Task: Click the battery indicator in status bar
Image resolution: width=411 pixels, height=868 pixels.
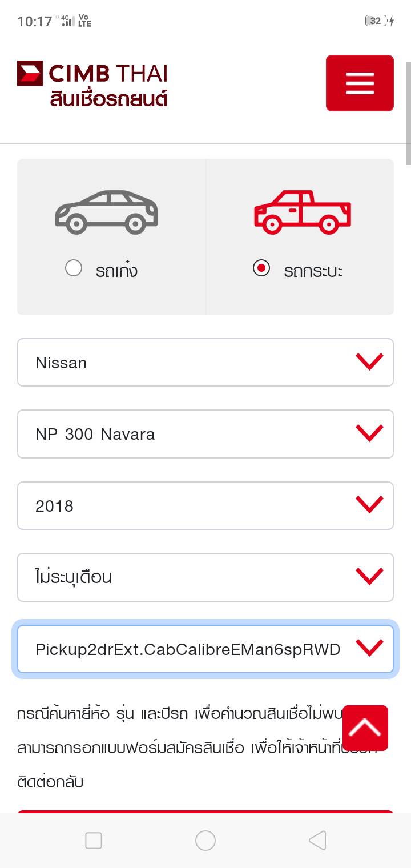Action: pos(377,21)
